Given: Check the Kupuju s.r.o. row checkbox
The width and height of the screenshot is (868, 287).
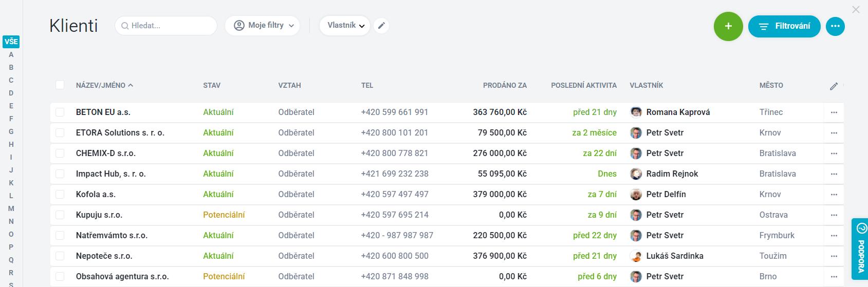Looking at the screenshot, I should [60, 215].
